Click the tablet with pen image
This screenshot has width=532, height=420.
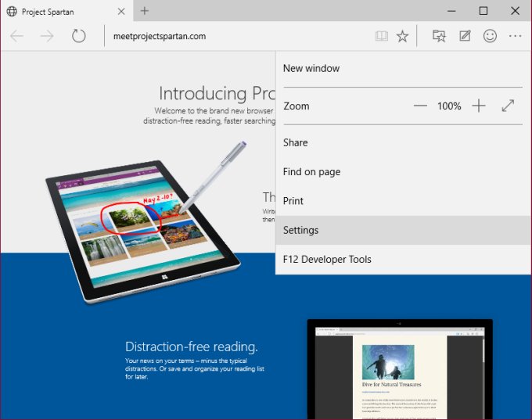point(146,222)
